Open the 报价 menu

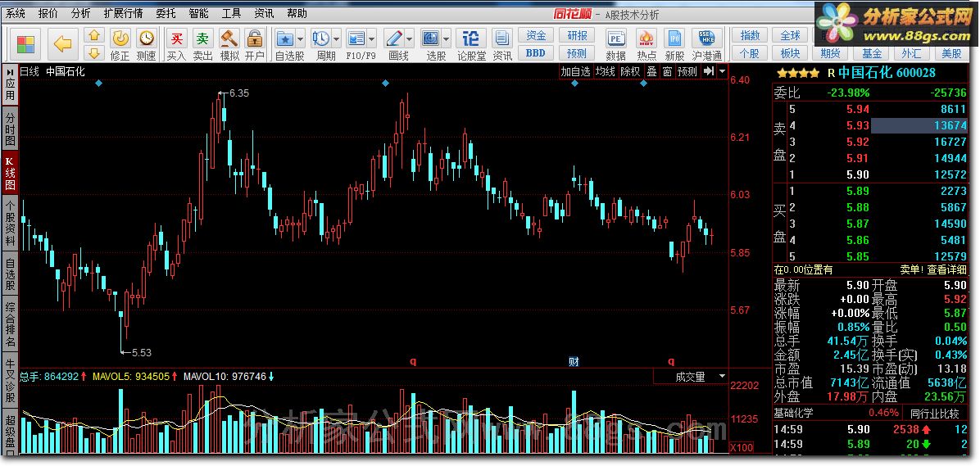[x=48, y=13]
